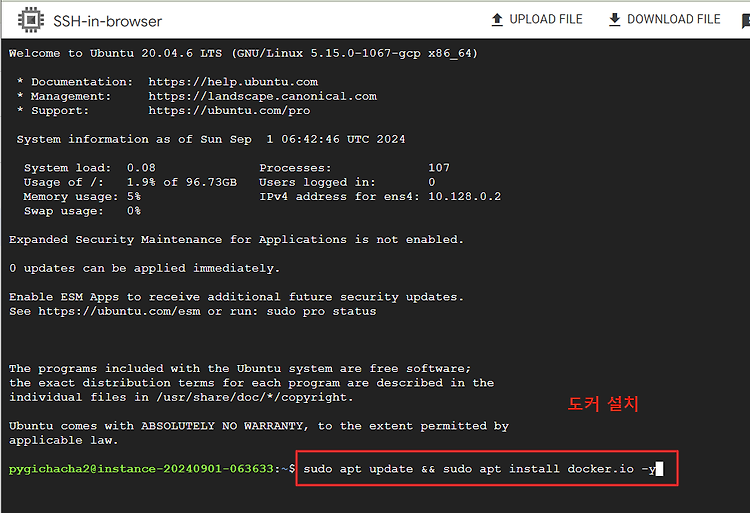Image resolution: width=750 pixels, height=513 pixels.
Task: Click the Processes count 107
Action: tap(439, 168)
